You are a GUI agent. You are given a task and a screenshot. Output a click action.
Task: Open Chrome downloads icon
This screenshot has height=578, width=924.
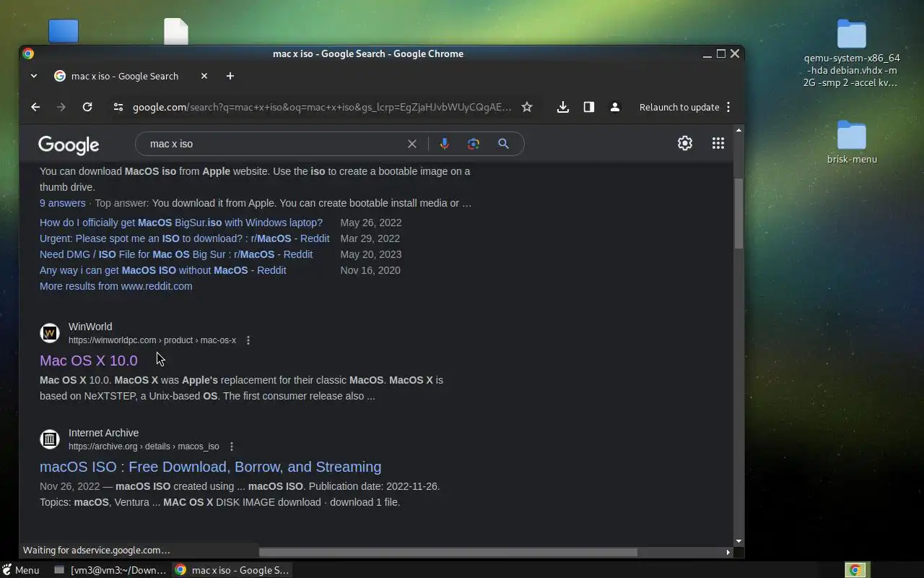coord(563,107)
